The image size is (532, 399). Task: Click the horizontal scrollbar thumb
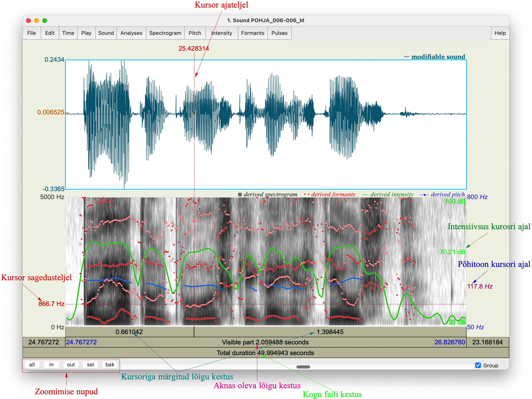click(x=303, y=367)
